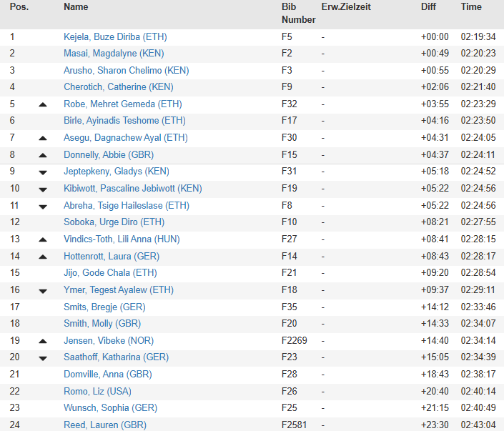Click up arrow beside Jensen, Vibeke
The width and height of the screenshot is (504, 431).
pos(43,341)
